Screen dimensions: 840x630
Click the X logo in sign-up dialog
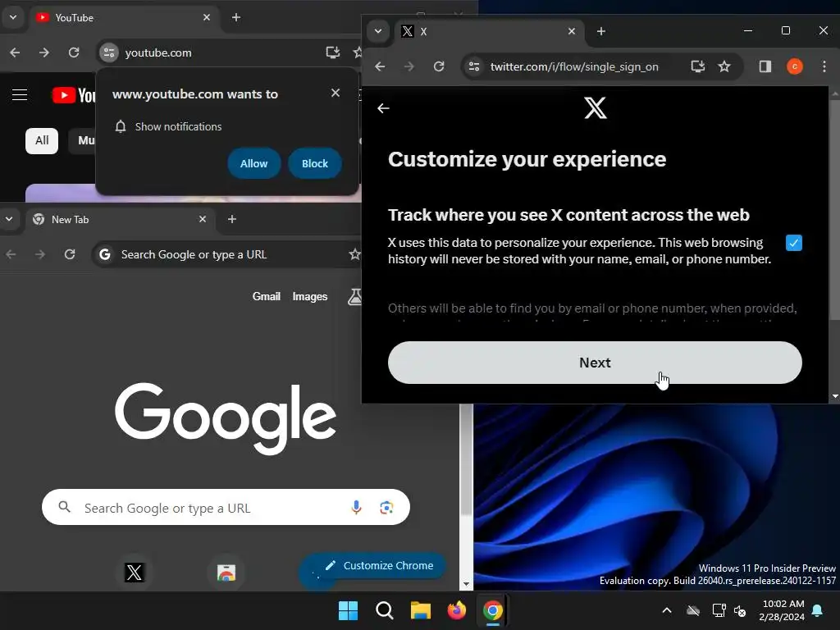point(596,107)
